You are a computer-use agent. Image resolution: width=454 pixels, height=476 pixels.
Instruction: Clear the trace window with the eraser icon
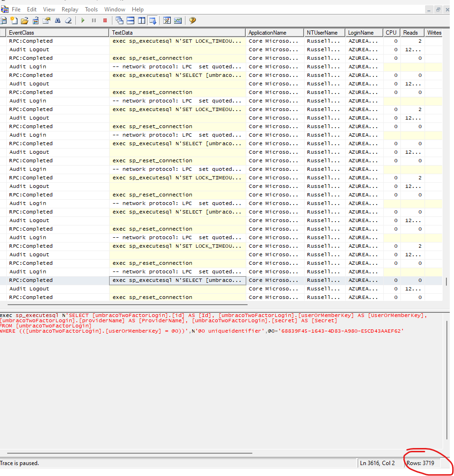click(68, 20)
